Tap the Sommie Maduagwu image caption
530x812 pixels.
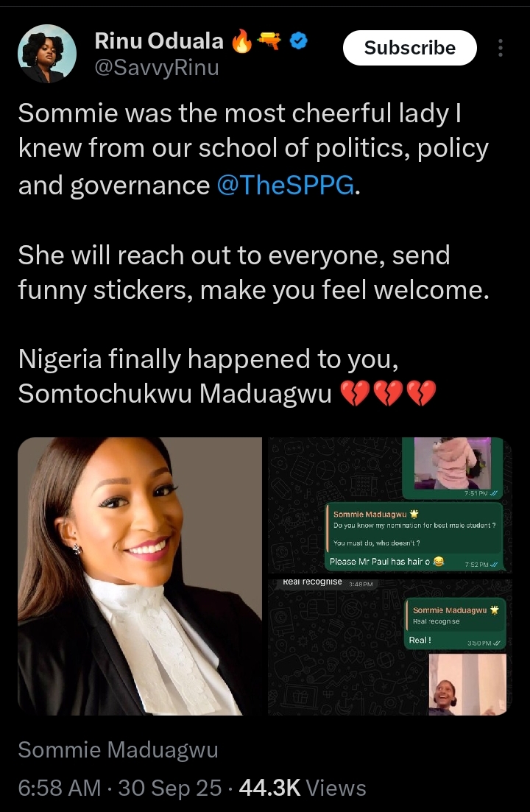pos(118,750)
